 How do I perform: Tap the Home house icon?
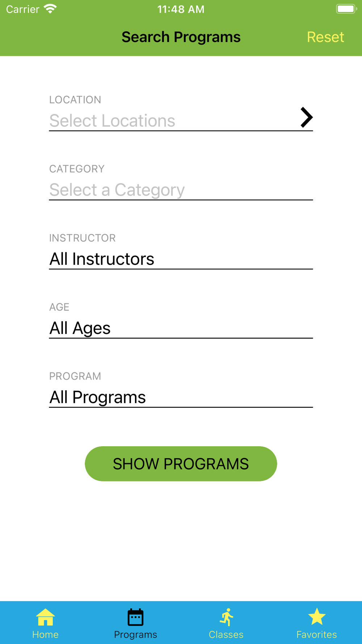(45, 617)
